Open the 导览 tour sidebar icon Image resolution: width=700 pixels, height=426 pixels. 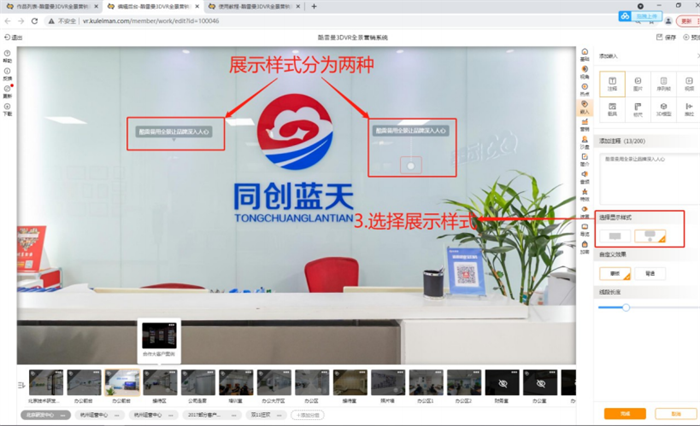(584, 230)
